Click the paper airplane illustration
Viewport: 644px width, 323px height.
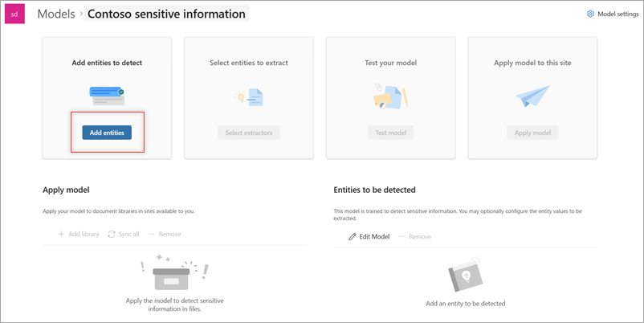pos(532,96)
